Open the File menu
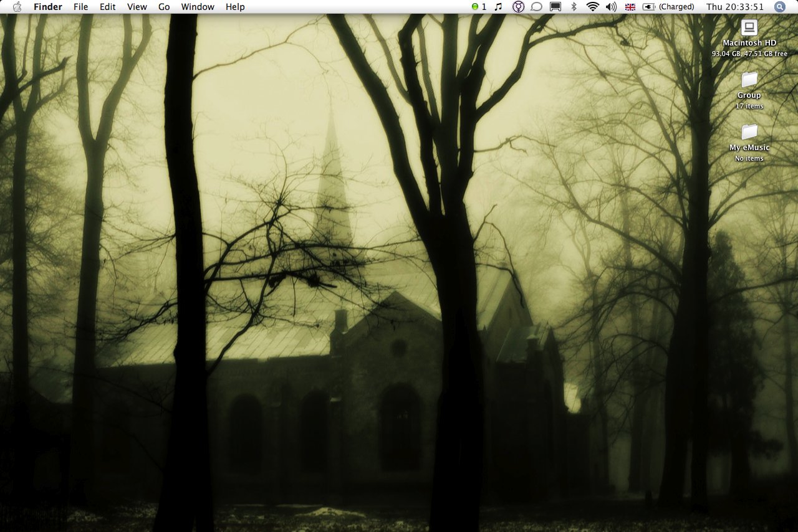 point(81,7)
